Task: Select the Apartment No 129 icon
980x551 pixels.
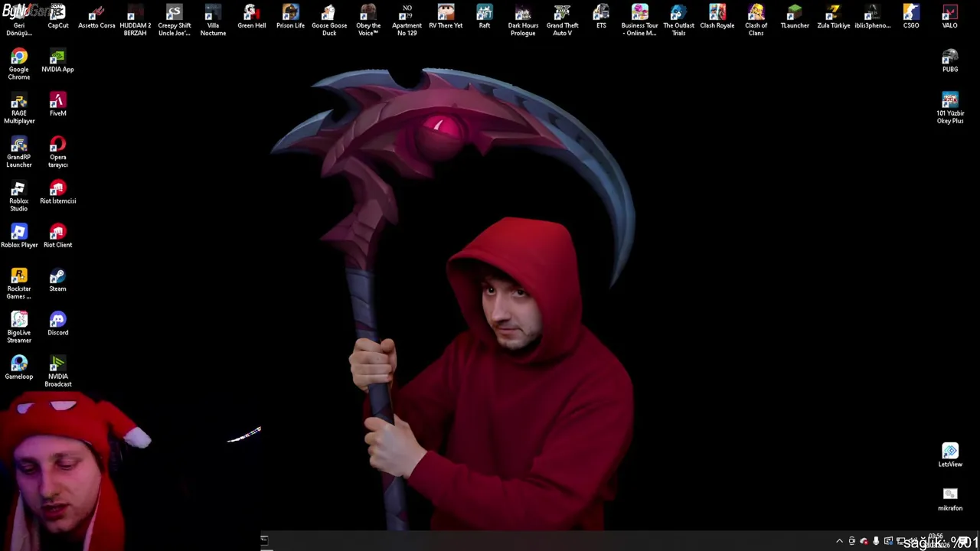Action: [x=407, y=21]
